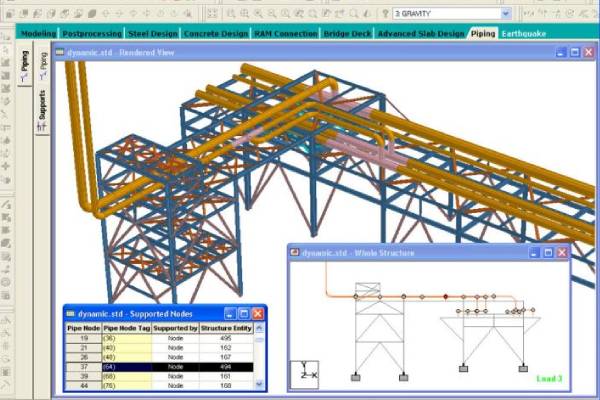Viewport: 600px width, 400px height.
Task: Open the RAM Connection tab
Action: (x=285, y=33)
